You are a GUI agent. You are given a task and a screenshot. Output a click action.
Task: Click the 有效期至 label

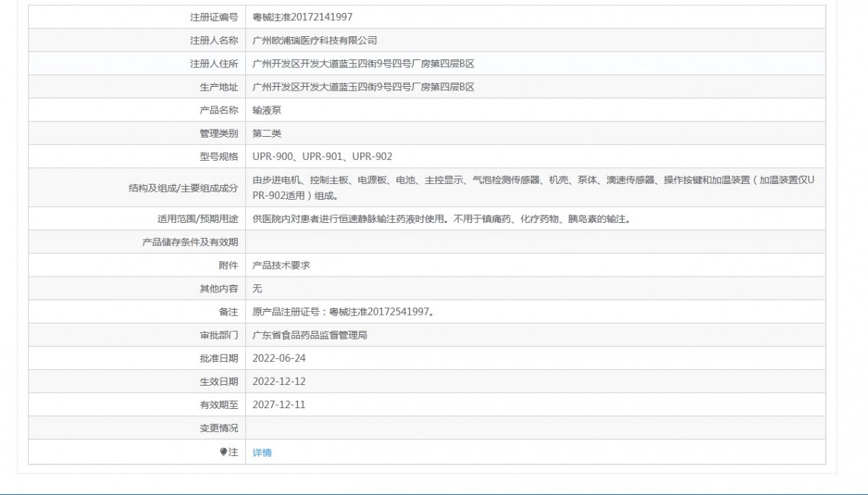[218, 405]
